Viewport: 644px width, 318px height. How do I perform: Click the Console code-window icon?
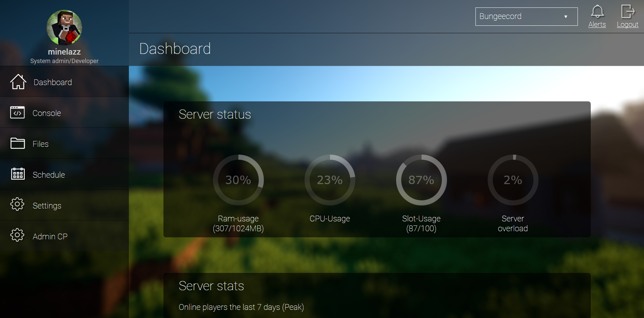tap(17, 113)
